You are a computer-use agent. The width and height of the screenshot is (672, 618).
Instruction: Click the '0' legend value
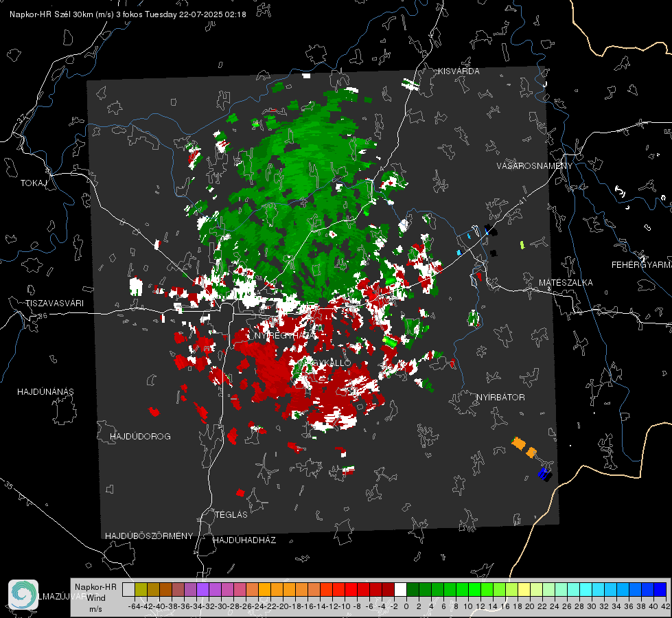(x=406, y=606)
